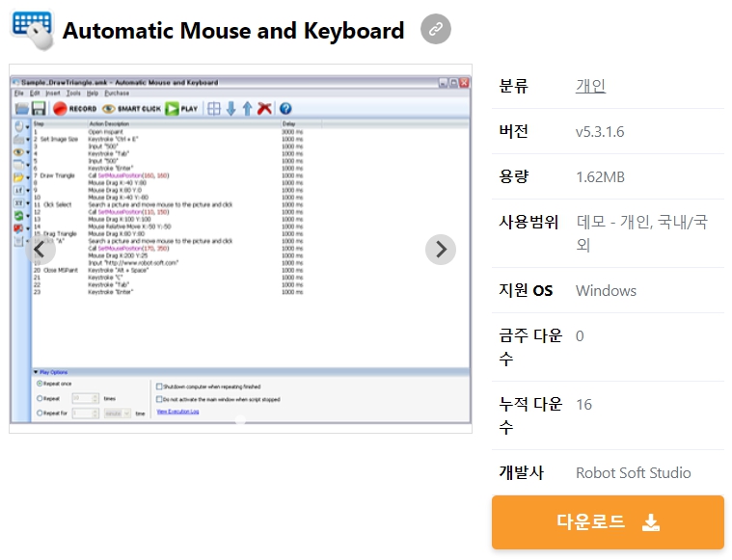The width and height of the screenshot is (732, 560).
Task: Expand dropdown arrow beside green loop icon
Action: (x=28, y=216)
